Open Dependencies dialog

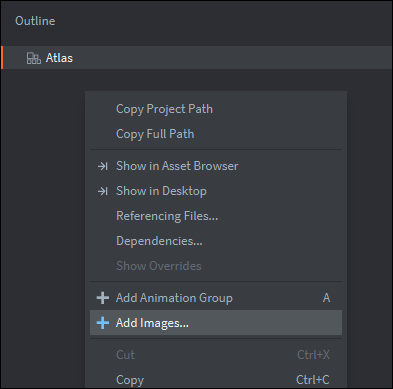(x=216, y=241)
